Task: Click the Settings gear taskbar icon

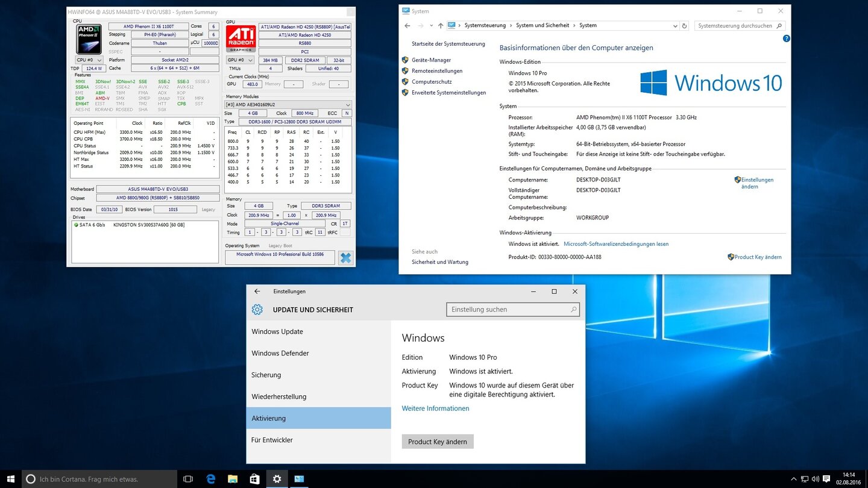Action: 277,479
